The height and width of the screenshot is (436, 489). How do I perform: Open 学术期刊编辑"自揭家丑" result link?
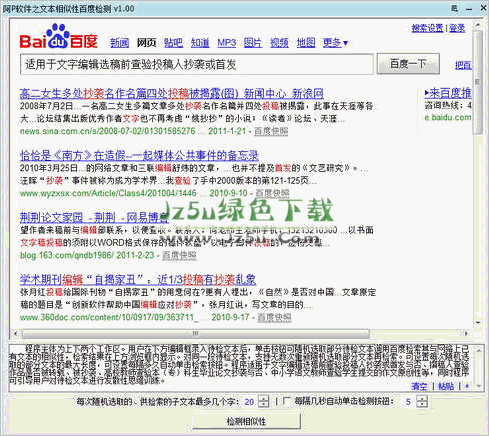138,279
